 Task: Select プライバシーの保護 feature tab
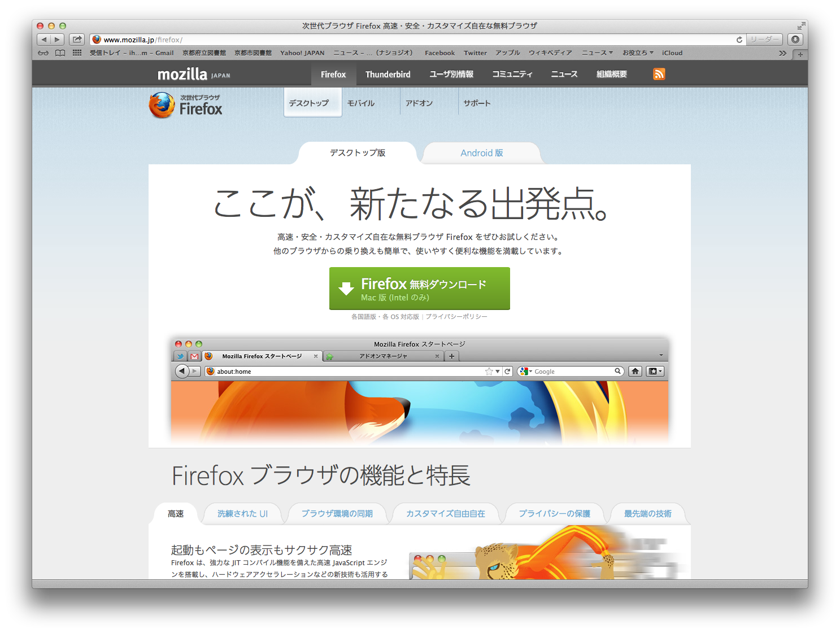pyautogui.click(x=555, y=514)
